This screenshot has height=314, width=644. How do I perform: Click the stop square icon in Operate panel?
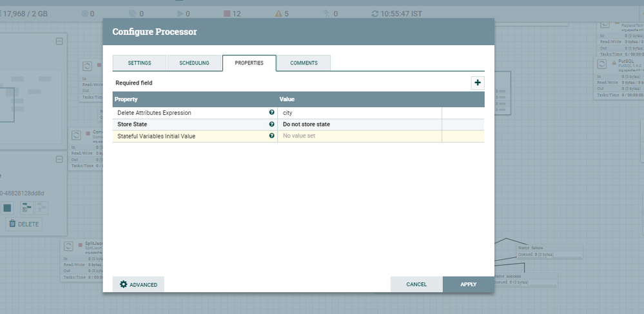pyautogui.click(x=7, y=208)
